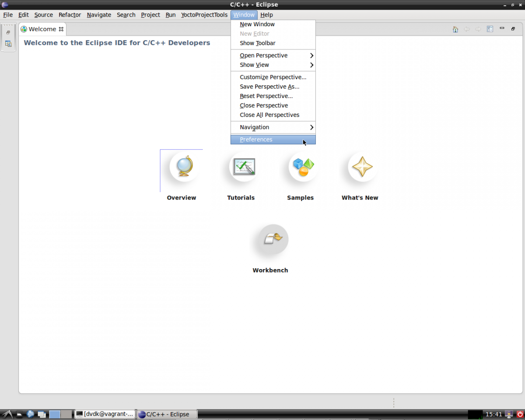
Task: Choose Reset Perspective... menu entry
Action: [266, 96]
